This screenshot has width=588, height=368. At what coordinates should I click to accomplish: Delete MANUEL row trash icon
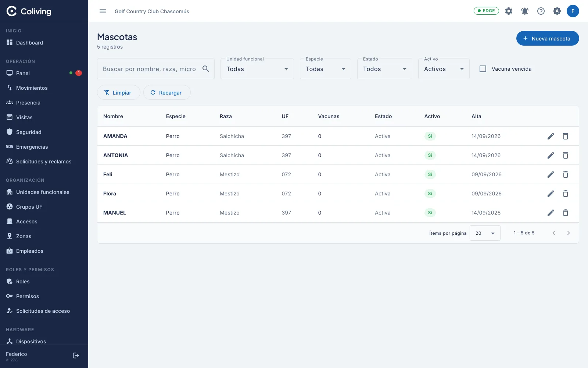tap(566, 213)
